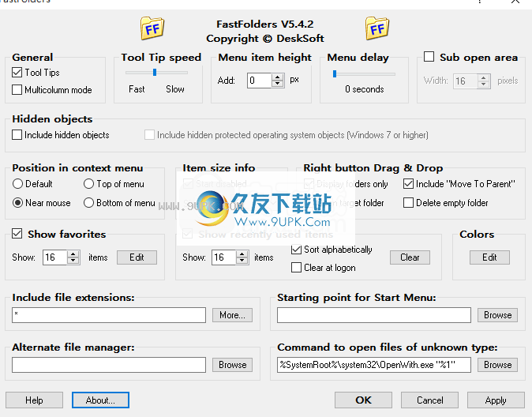Toggle the Tool Tips checkbox
Viewport: 532px width, 417px height.
[x=17, y=73]
